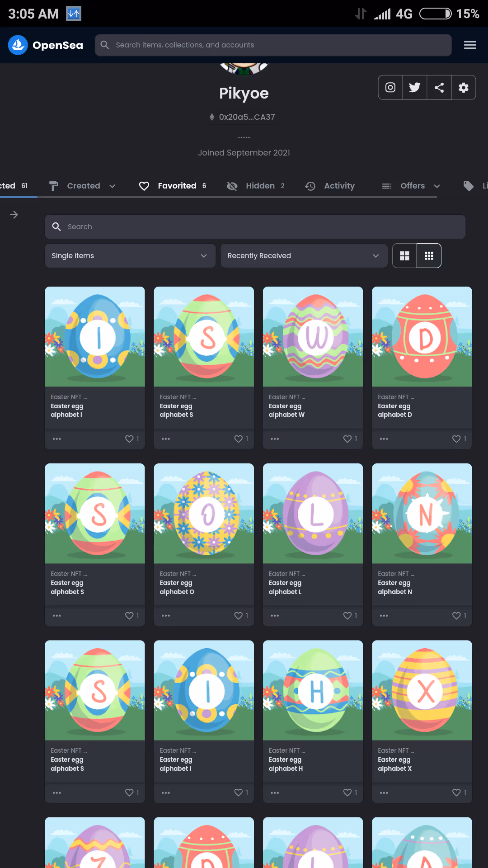The image size is (488, 868).
Task: Switch to the large grid view
Action: [x=405, y=256]
